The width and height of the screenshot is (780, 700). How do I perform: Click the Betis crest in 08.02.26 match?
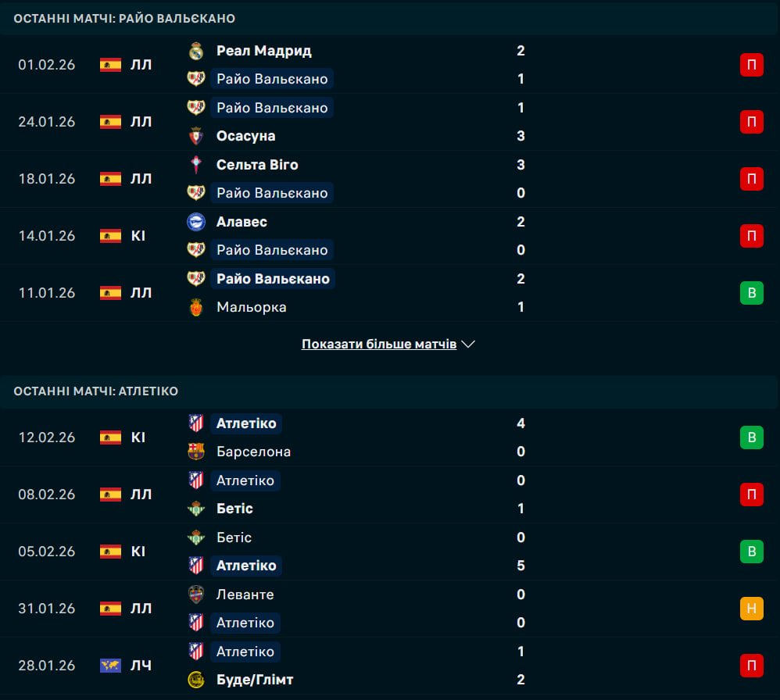195,509
